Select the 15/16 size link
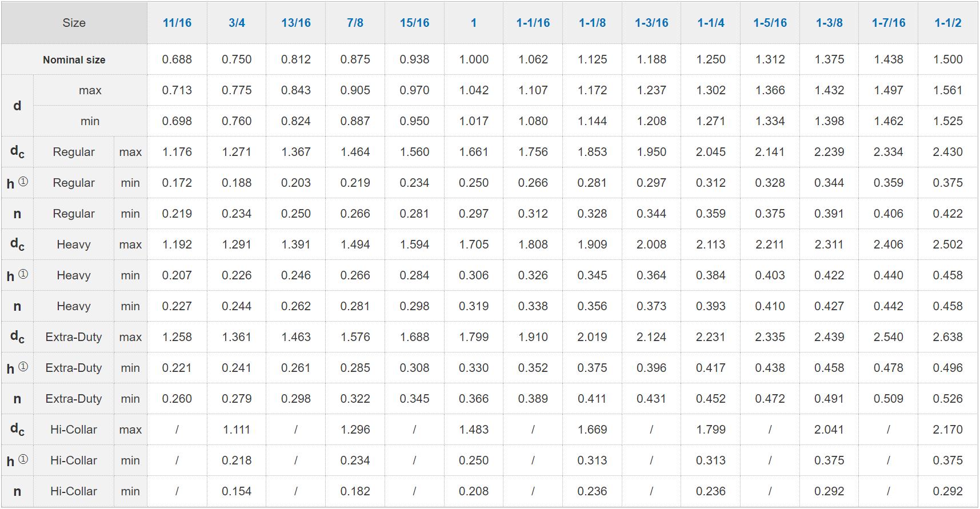This screenshot has width=980, height=509. (x=414, y=23)
